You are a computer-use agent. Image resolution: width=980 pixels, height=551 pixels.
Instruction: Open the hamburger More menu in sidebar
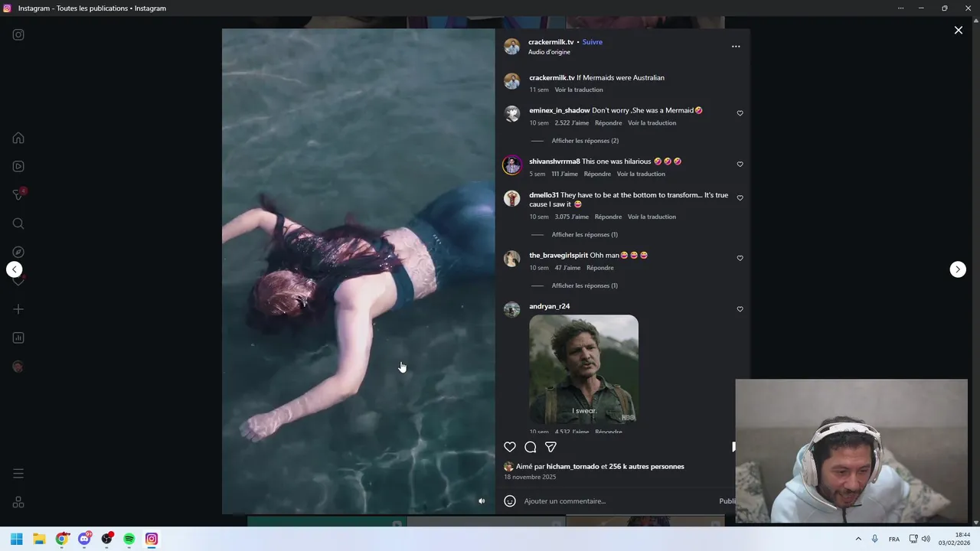[x=18, y=474]
